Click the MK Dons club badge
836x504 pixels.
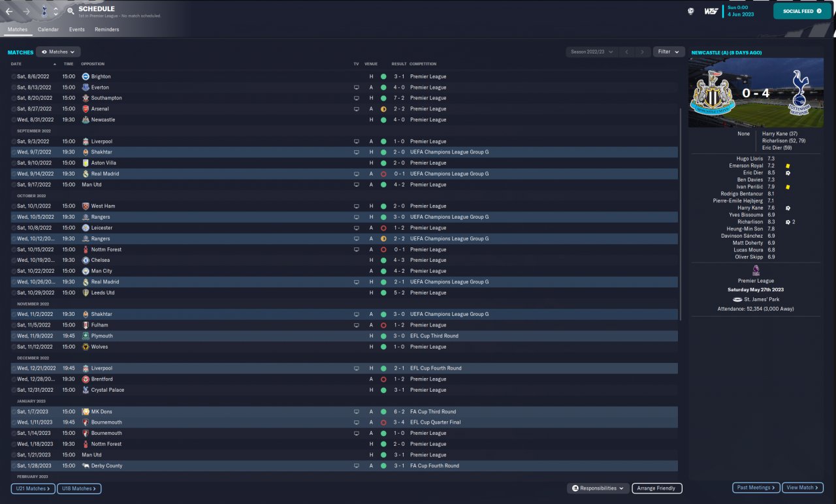click(x=86, y=412)
